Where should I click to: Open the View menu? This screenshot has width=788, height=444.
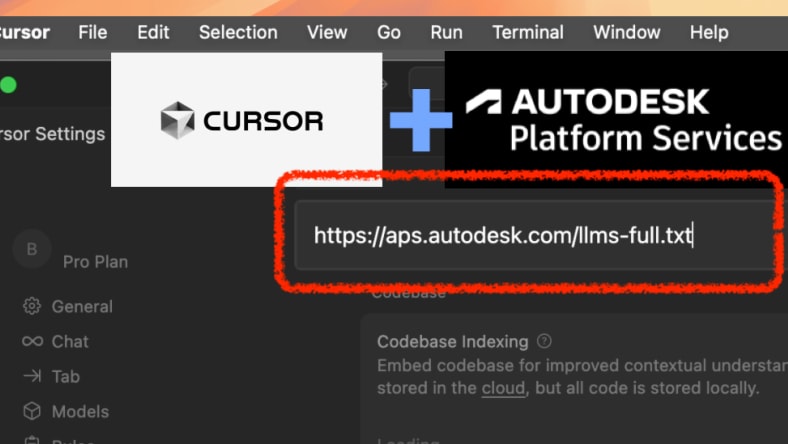pyautogui.click(x=327, y=32)
